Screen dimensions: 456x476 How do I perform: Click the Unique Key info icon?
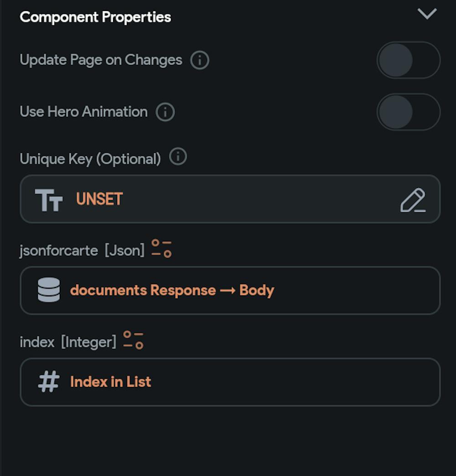(x=178, y=157)
